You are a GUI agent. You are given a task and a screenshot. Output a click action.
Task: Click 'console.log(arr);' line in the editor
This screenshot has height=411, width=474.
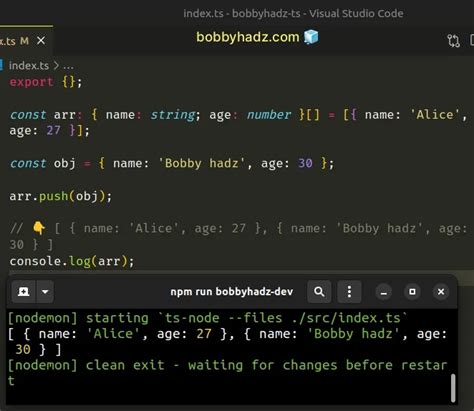72,261
